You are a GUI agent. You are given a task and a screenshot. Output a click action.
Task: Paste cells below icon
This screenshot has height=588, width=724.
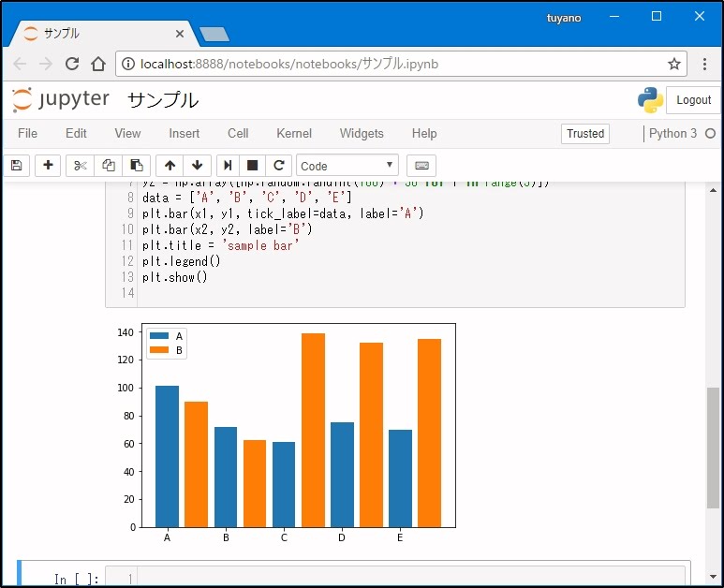(x=136, y=166)
